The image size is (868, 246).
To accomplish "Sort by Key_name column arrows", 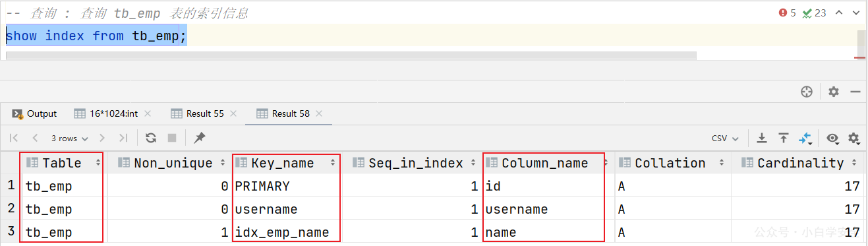I will click(x=334, y=163).
